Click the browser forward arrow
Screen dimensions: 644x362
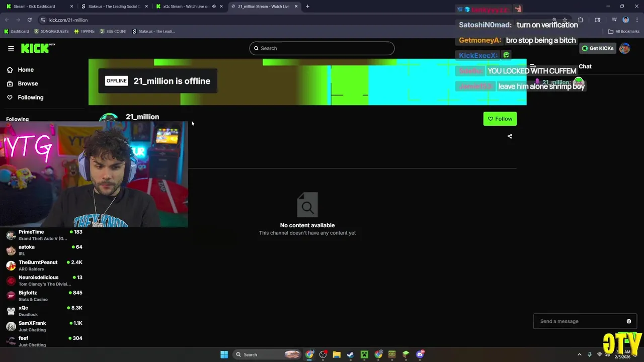[18, 20]
